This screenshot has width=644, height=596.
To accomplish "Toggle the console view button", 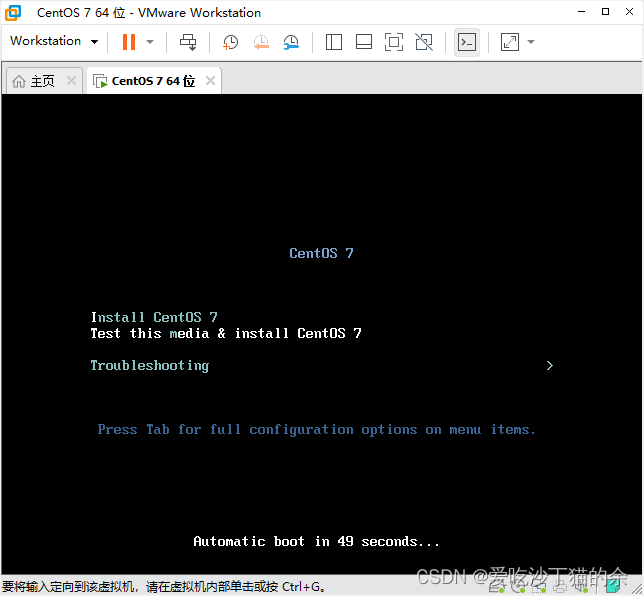I will pyautogui.click(x=467, y=42).
